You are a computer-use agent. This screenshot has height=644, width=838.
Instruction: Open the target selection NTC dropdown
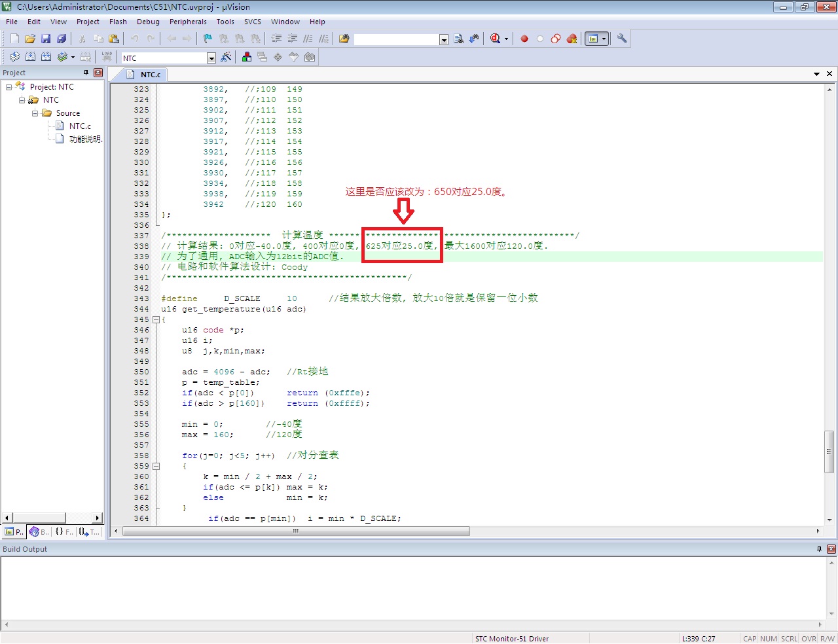pyautogui.click(x=211, y=58)
